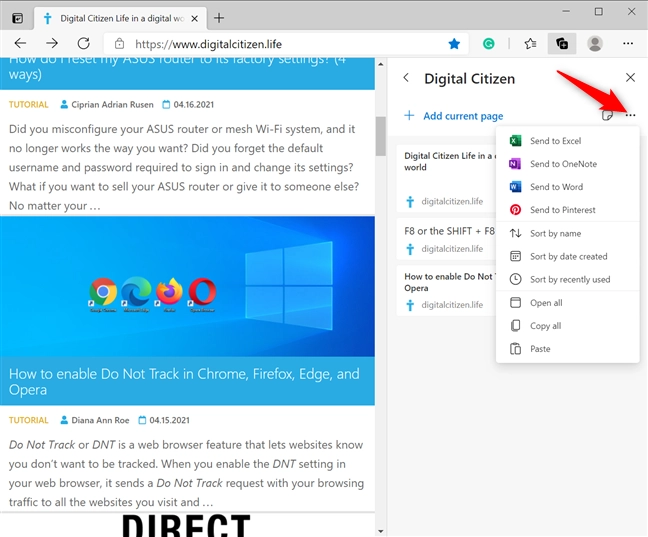This screenshot has height=537, width=648.
Task: Choose Send to OneNote
Action: [x=568, y=164]
